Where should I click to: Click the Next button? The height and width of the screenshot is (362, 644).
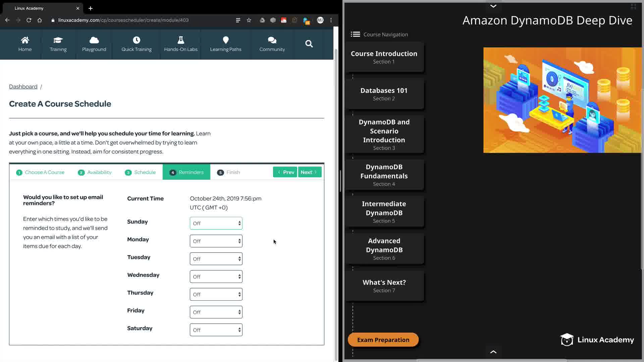pos(309,172)
